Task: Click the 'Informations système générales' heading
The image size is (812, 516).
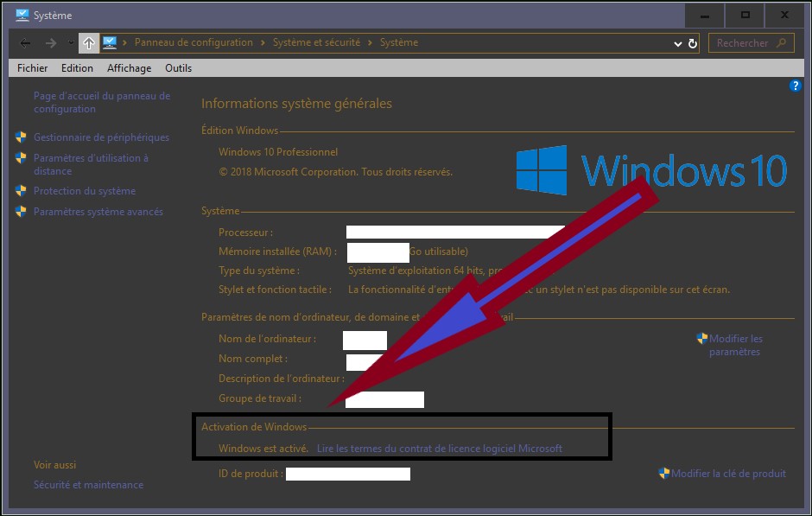Action: 296,104
